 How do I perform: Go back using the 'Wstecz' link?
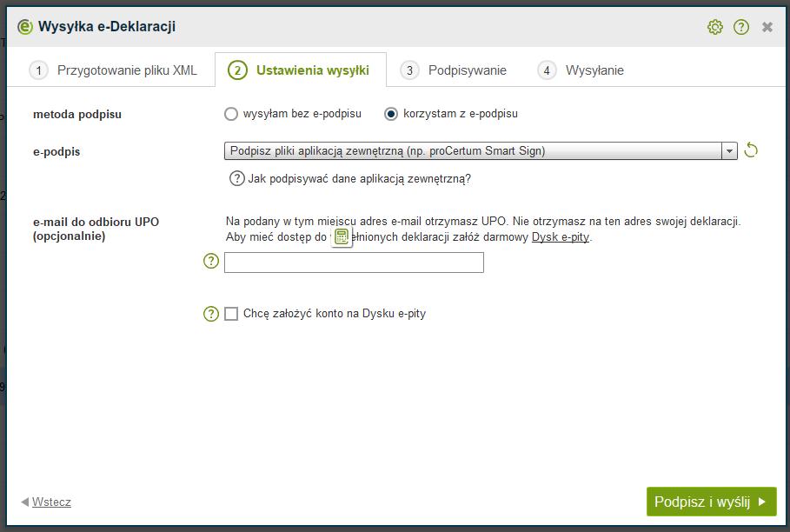point(51,502)
